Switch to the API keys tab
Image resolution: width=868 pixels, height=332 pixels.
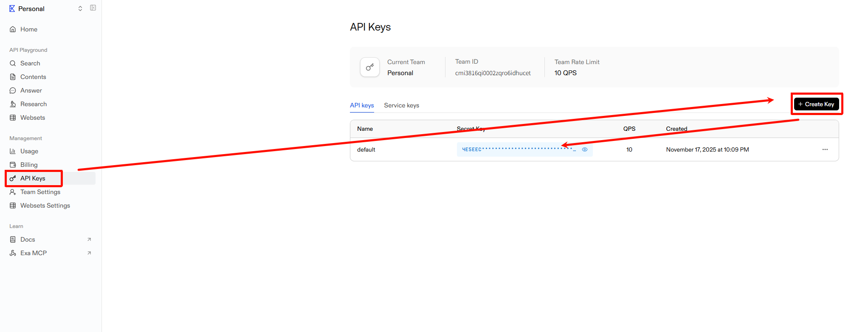point(362,105)
